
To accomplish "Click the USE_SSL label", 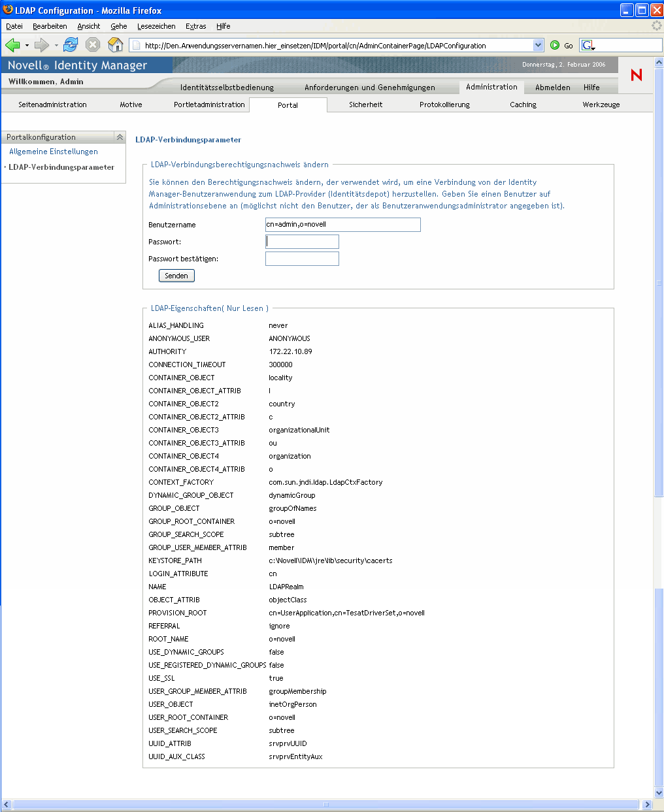I will pos(161,678).
